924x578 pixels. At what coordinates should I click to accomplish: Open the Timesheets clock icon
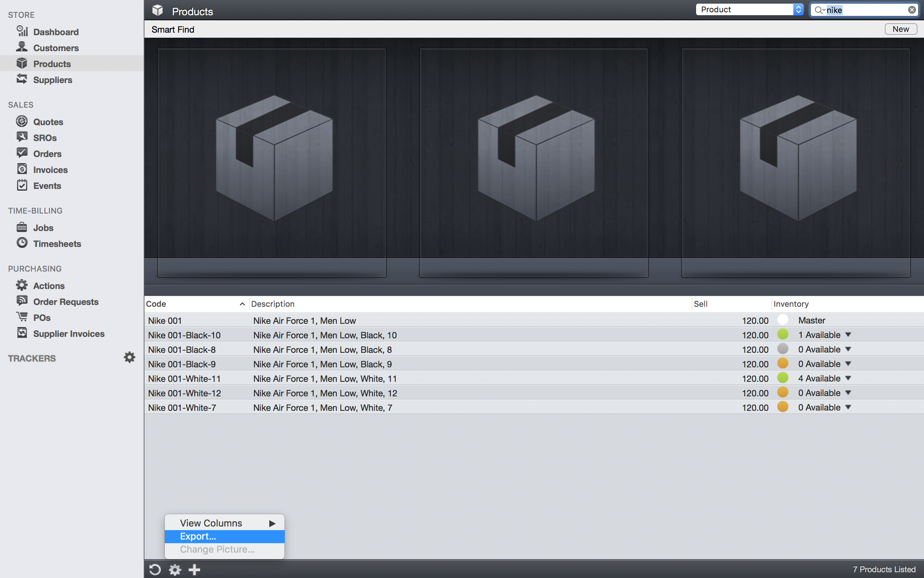[22, 243]
